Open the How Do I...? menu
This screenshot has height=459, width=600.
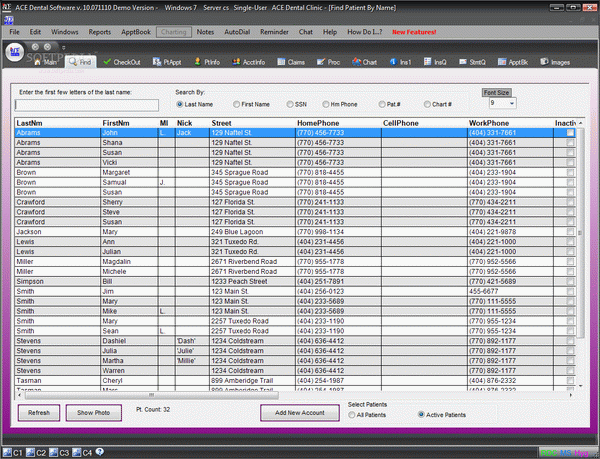363,32
